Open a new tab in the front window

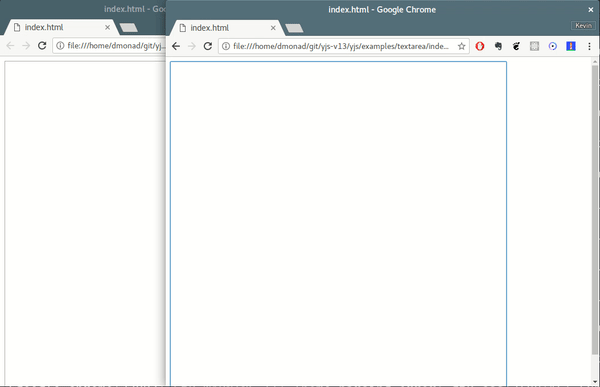point(294,28)
